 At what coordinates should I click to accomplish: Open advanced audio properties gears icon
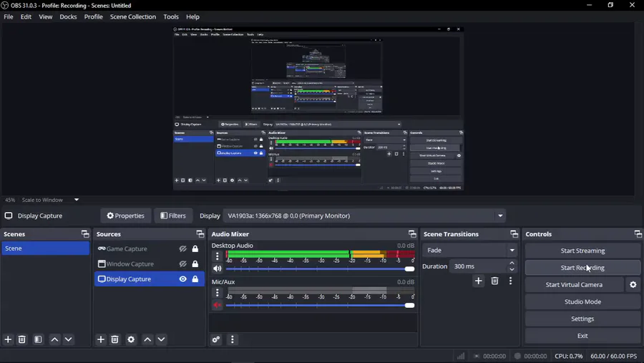216,339
